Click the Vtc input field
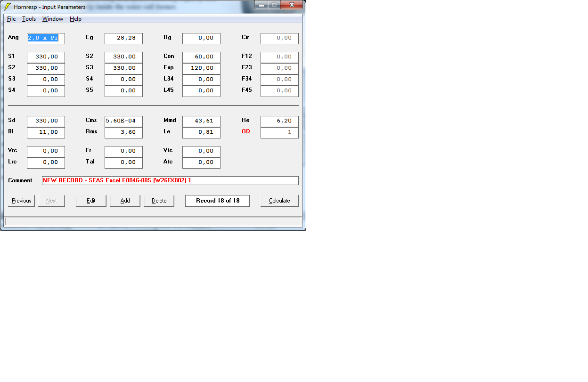 [x=201, y=151]
